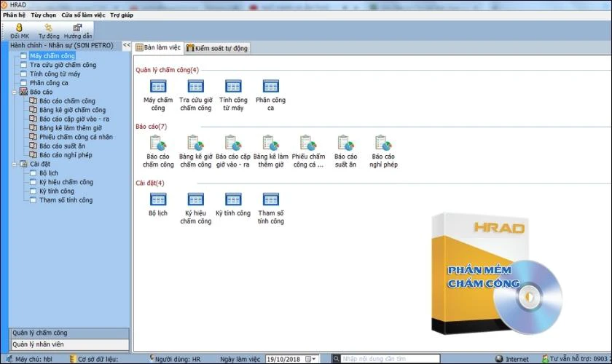
Task: Select Phiếu chấm công cá nhân tree item
Action: click(x=76, y=137)
